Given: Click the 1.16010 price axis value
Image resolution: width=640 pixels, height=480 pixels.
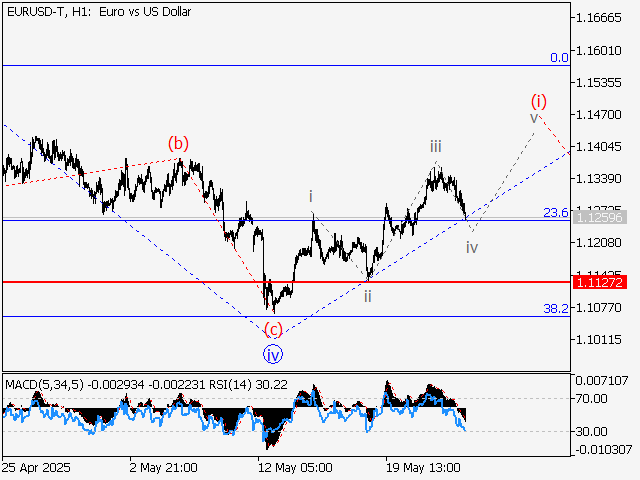Looking at the screenshot, I should tap(600, 50).
